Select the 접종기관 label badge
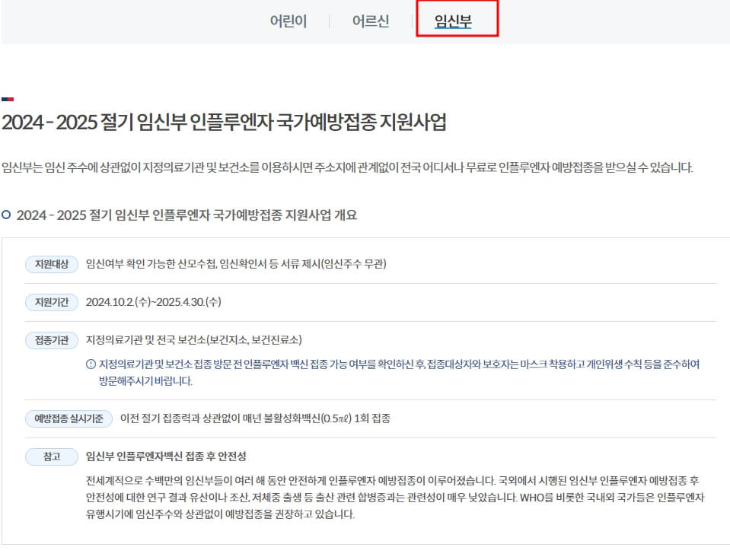 click(x=52, y=341)
